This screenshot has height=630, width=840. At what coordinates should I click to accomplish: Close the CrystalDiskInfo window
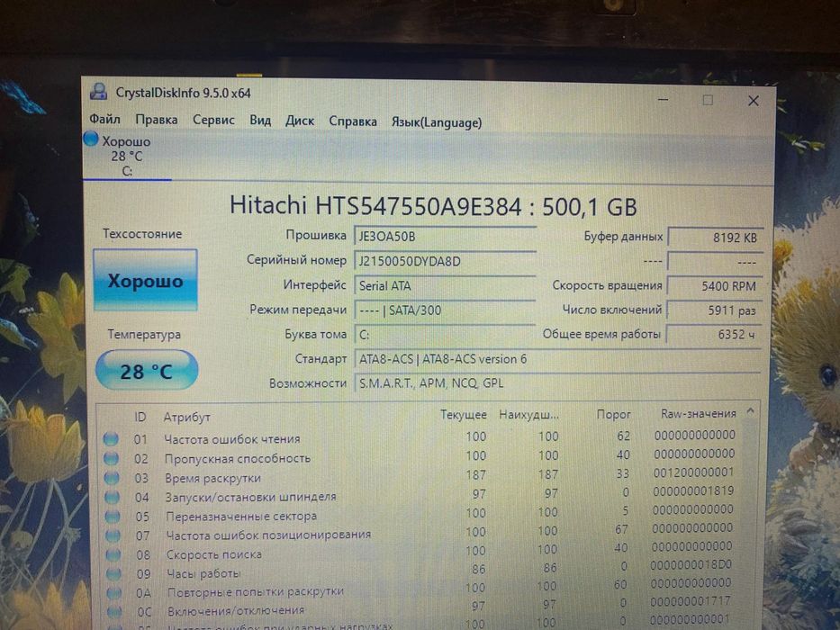pos(754,101)
